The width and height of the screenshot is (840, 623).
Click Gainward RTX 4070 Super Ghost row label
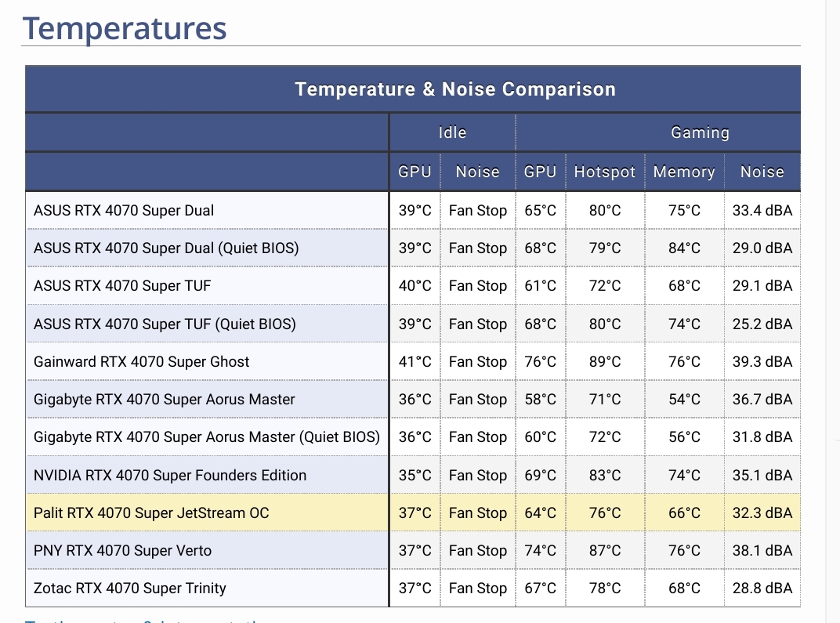click(x=141, y=361)
